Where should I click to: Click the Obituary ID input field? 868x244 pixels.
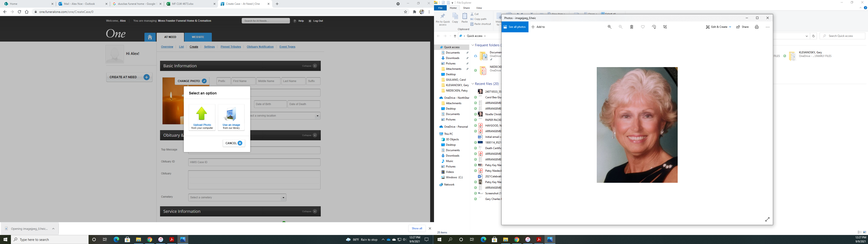point(254,162)
